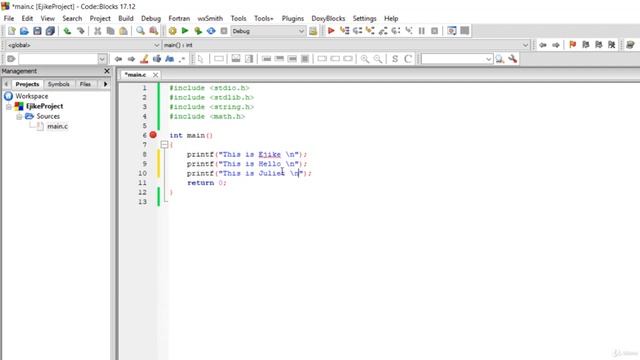The height and width of the screenshot is (360, 640).
Task: Select main.c in the project tree
Action: (57, 127)
